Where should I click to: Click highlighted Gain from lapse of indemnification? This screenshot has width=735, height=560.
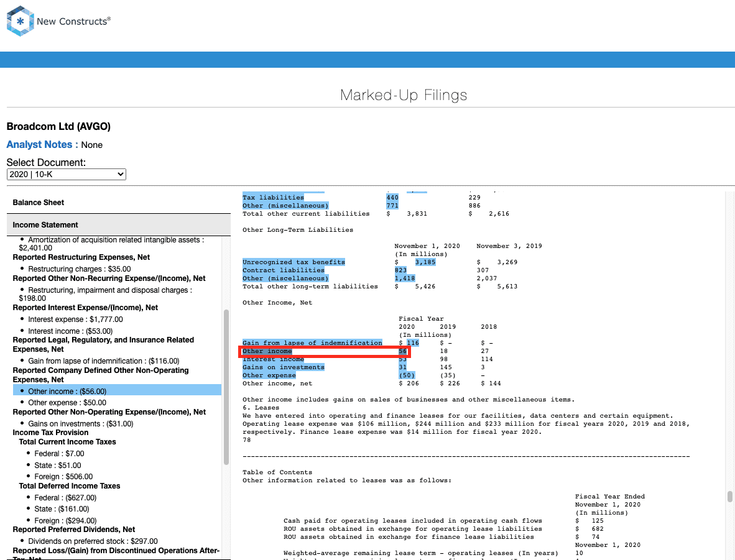[x=312, y=343]
